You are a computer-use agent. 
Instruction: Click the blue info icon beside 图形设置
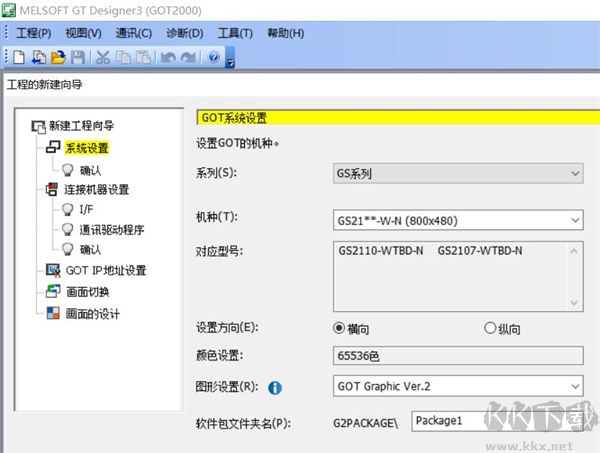point(275,388)
